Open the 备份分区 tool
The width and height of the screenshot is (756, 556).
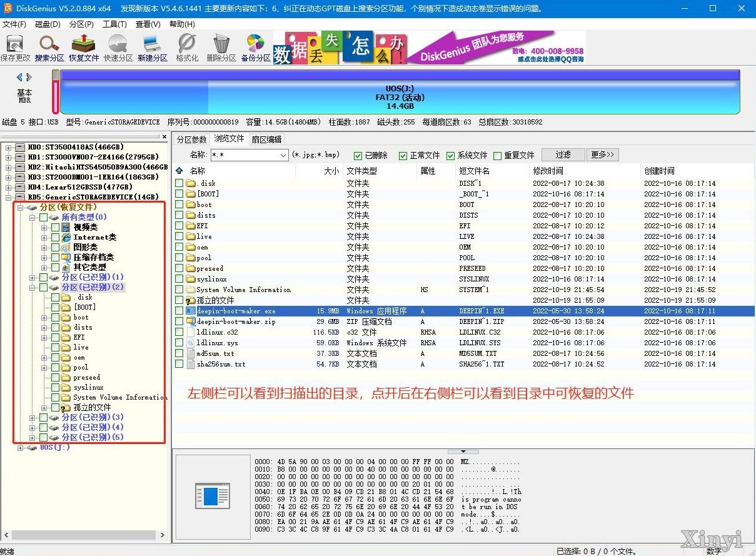[255, 44]
